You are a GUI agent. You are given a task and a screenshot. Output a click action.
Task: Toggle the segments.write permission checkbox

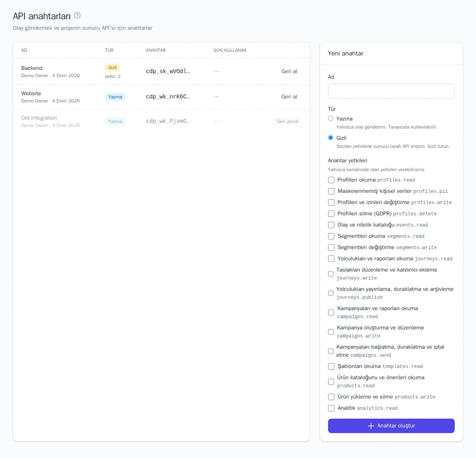[x=331, y=247]
